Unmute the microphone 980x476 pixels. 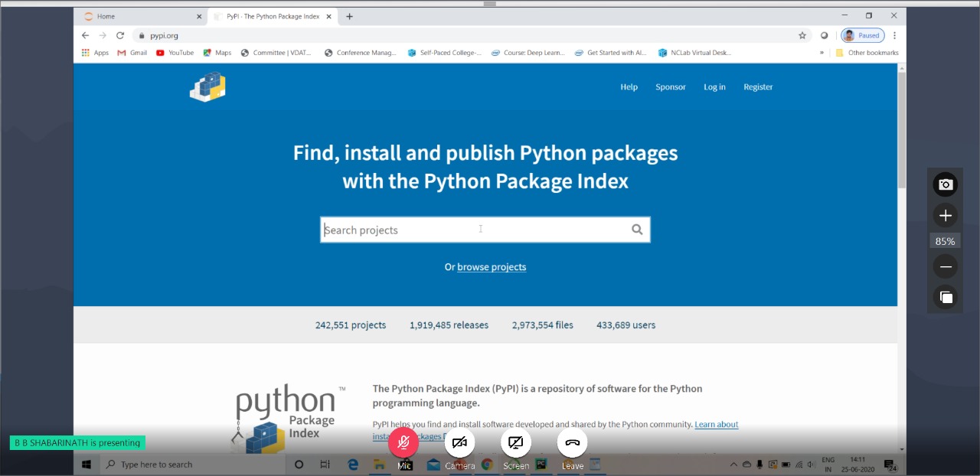point(403,442)
